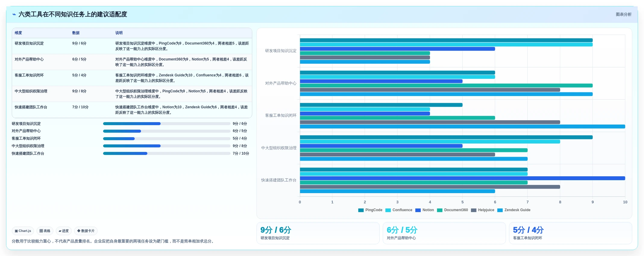
Task: Click the 快速搭建团队工作台 chart axis label
Action: [279, 180]
